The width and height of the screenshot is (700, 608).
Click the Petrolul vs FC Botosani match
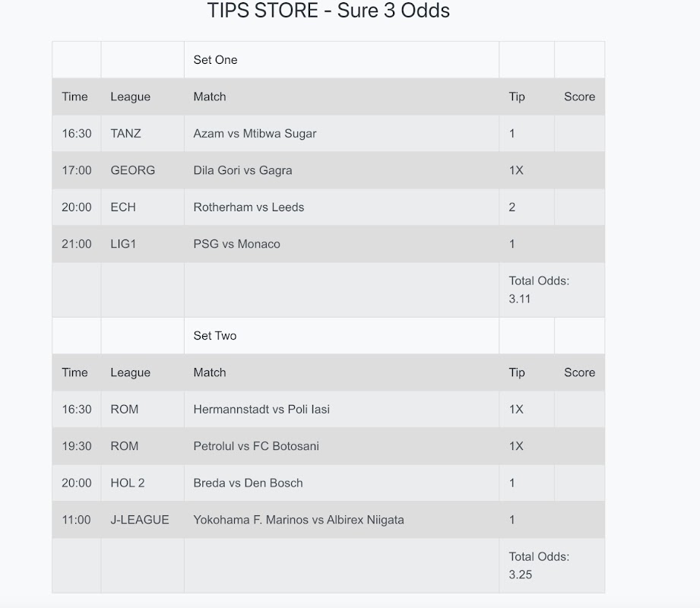point(256,446)
